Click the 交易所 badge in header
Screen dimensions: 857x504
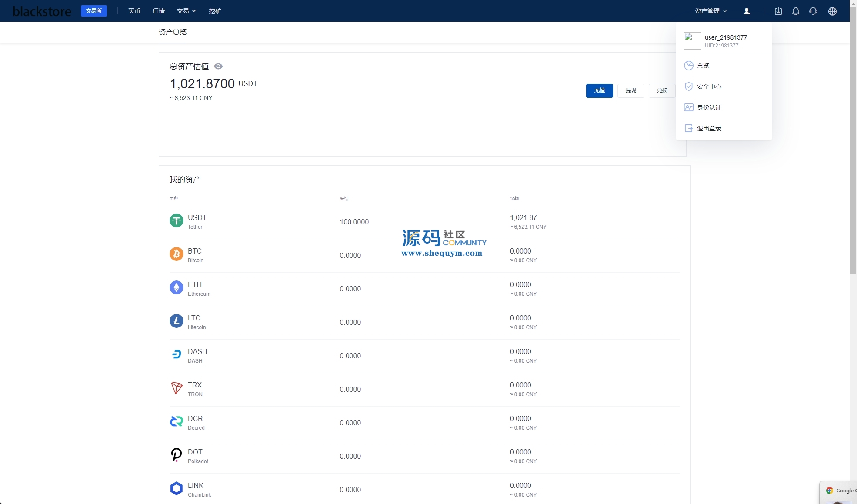(x=94, y=11)
